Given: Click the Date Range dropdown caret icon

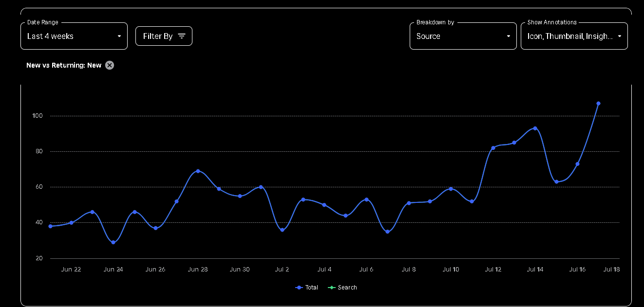Looking at the screenshot, I should pos(119,36).
